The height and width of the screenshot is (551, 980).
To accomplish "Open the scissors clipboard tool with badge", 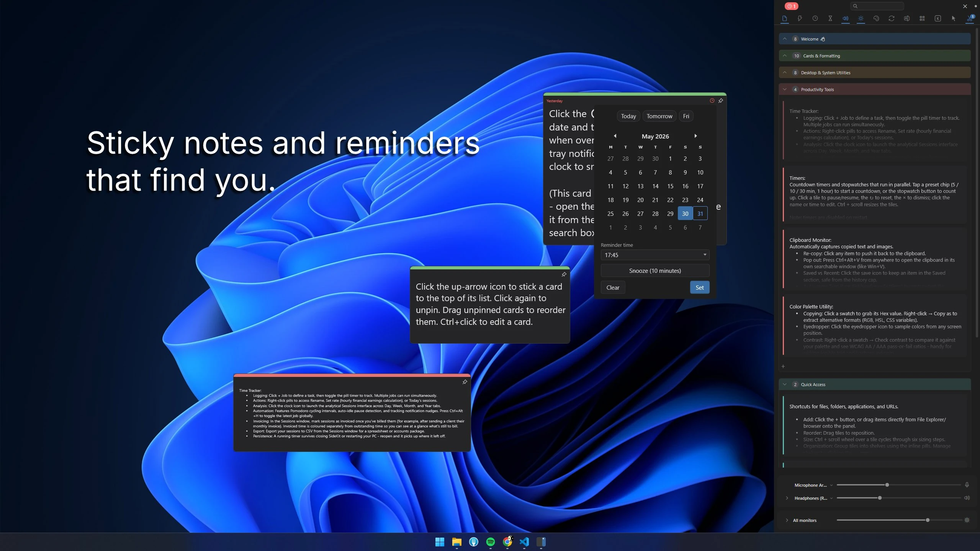I will click(x=970, y=18).
